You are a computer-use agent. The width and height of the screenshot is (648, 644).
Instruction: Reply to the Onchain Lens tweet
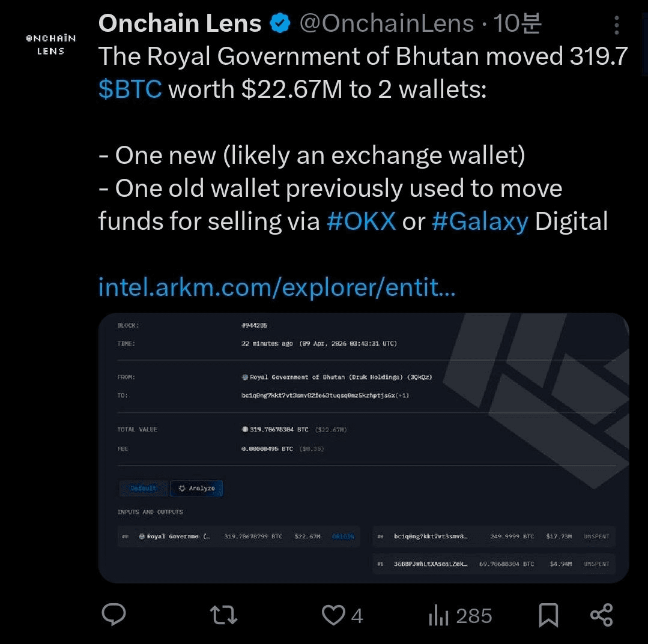[x=114, y=614]
